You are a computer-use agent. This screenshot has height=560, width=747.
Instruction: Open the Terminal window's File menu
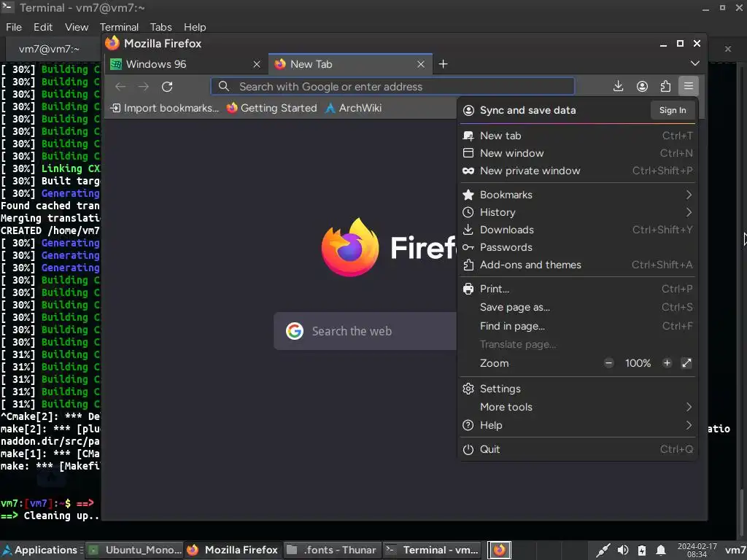coord(14,27)
